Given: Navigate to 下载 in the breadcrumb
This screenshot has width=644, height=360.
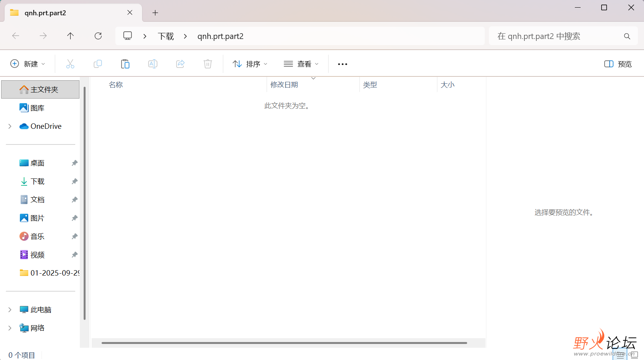Looking at the screenshot, I should pos(166,36).
